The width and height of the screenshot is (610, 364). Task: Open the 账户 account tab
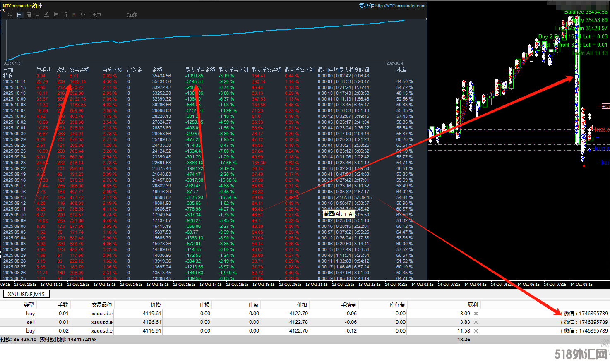(x=96, y=15)
